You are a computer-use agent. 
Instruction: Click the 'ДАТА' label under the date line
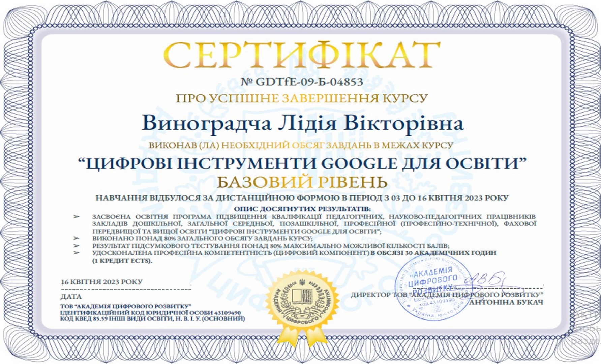tap(71, 297)
